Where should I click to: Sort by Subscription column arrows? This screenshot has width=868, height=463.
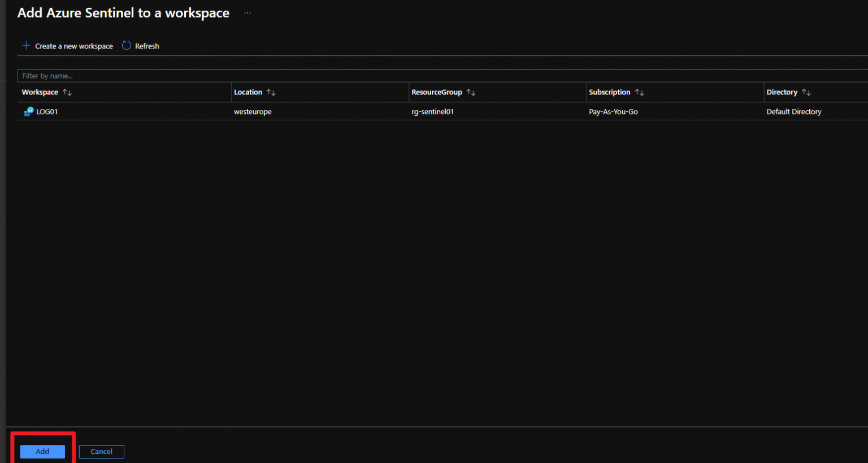(640, 92)
